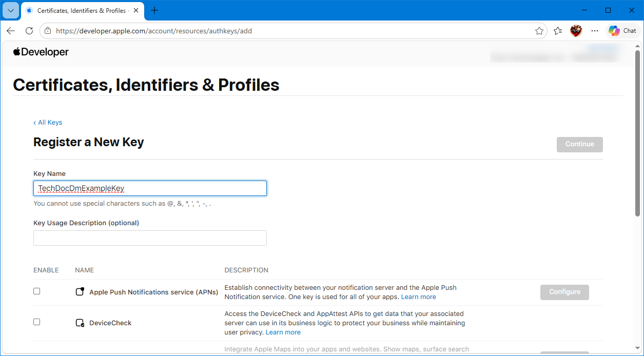644x356 pixels.
Task: Open Copilot Chat button
Action: click(x=622, y=31)
